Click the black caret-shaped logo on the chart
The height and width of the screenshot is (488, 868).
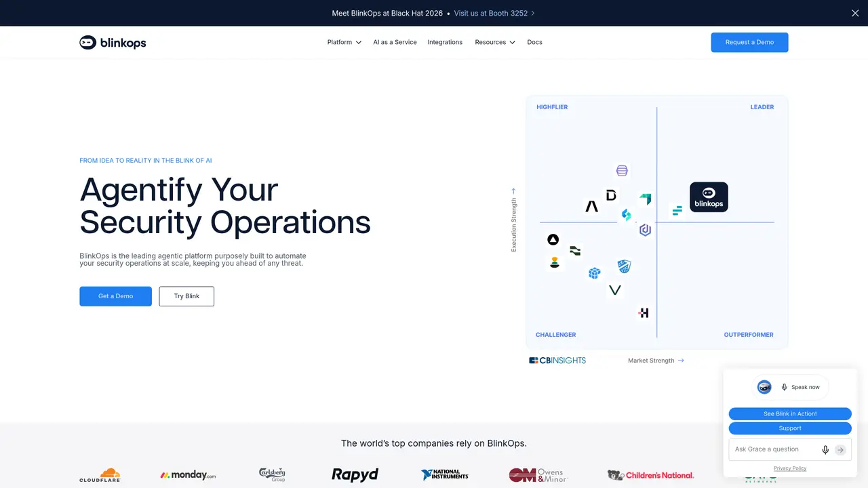click(x=592, y=206)
